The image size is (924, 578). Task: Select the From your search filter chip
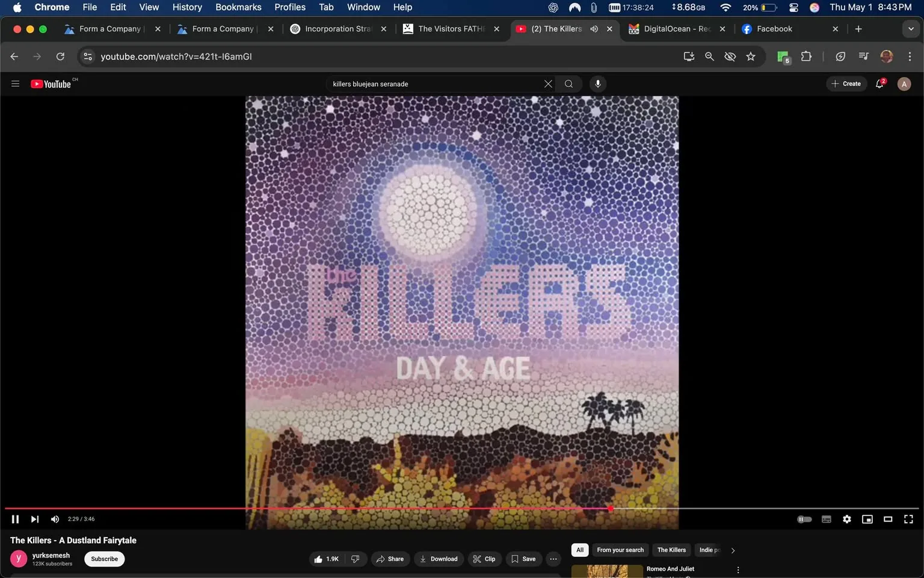click(x=620, y=550)
